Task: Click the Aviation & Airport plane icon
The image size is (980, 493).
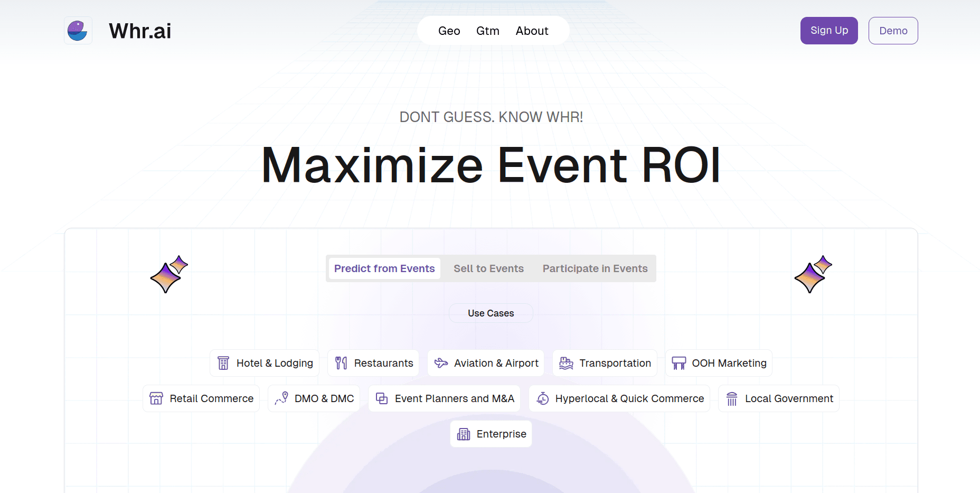Action: click(441, 363)
